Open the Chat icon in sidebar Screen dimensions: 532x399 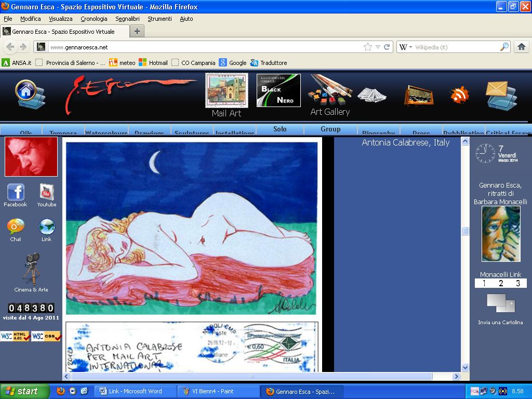click(16, 227)
